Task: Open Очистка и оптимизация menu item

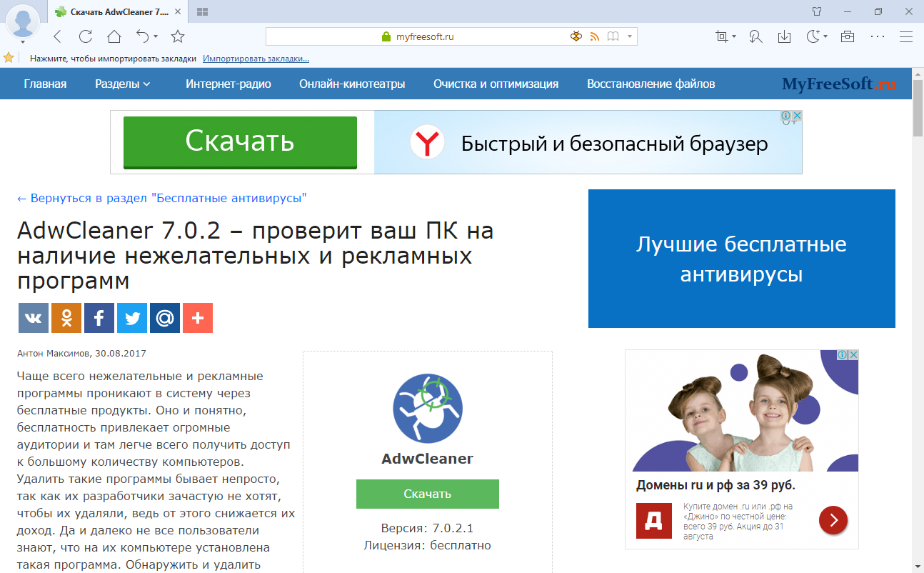Action: (x=496, y=84)
